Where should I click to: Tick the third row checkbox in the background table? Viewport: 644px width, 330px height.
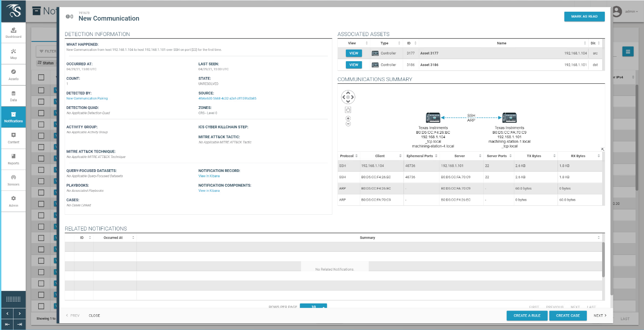[x=41, y=113]
